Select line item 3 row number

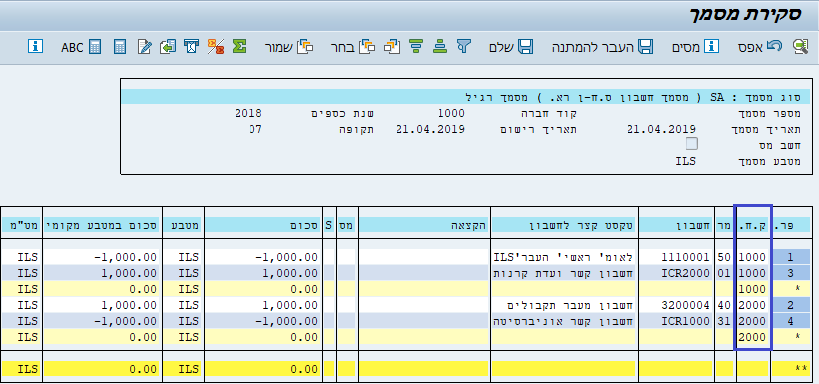pos(791,273)
